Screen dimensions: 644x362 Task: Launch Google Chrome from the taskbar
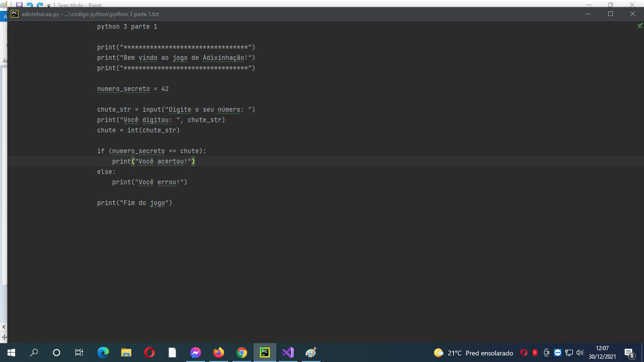pyautogui.click(x=241, y=353)
